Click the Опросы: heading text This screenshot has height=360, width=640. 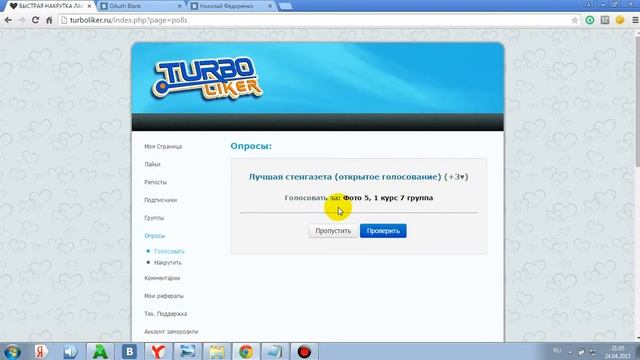click(251, 146)
